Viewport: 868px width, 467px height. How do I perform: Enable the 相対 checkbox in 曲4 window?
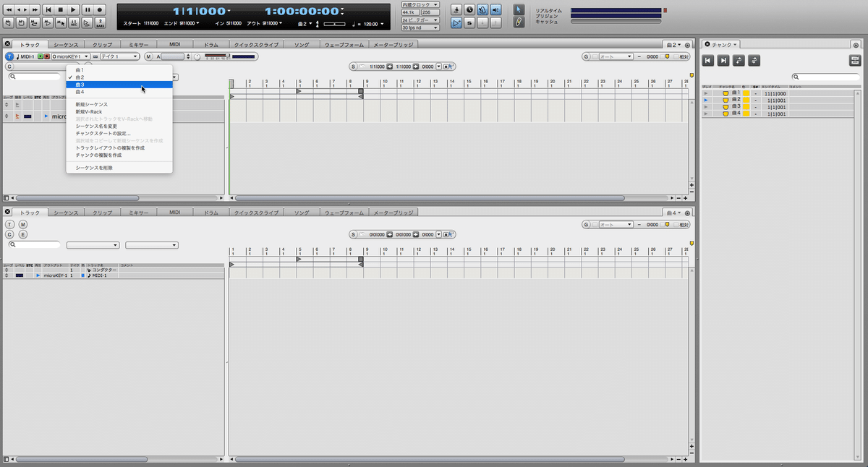pyautogui.click(x=676, y=225)
